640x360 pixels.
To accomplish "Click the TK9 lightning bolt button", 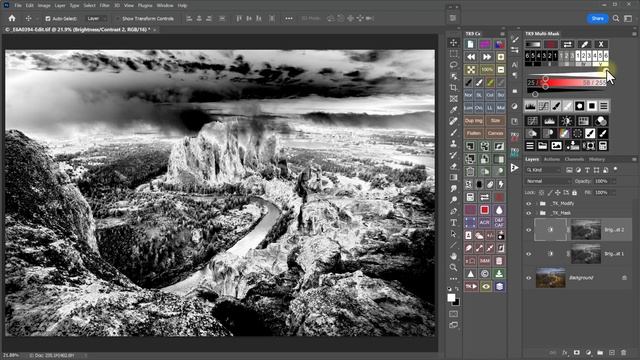I will (x=500, y=184).
